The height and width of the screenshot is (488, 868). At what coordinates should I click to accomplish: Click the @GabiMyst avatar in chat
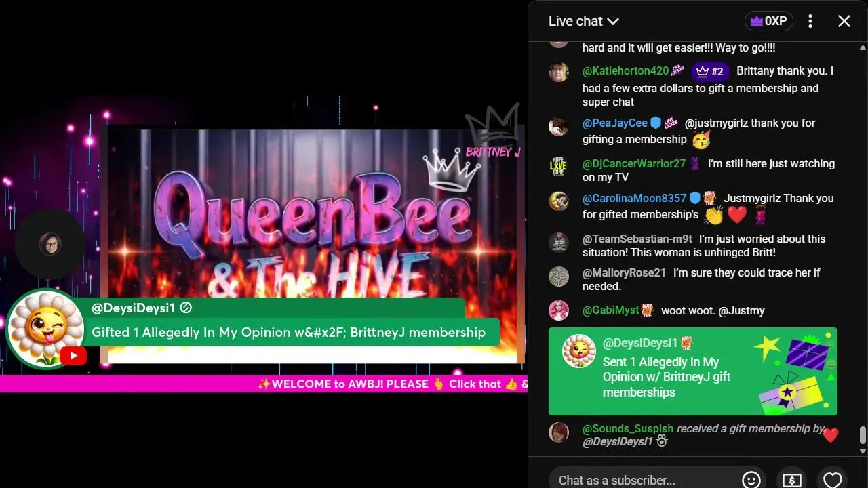tap(559, 310)
